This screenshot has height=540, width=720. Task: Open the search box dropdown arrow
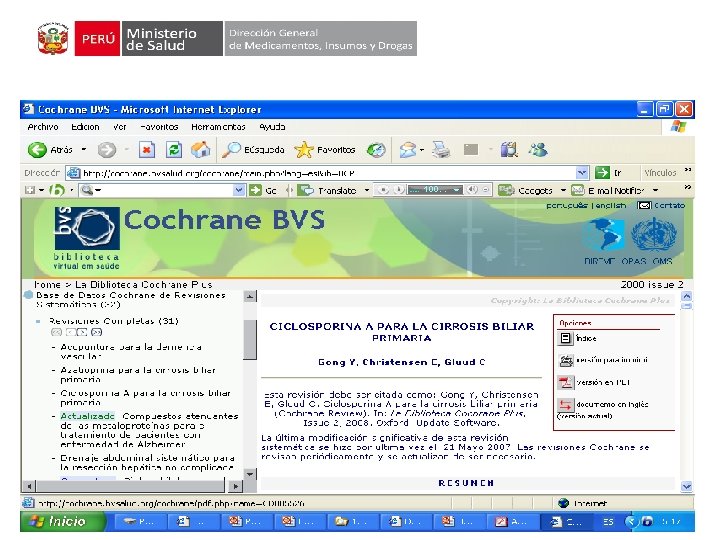239,190
